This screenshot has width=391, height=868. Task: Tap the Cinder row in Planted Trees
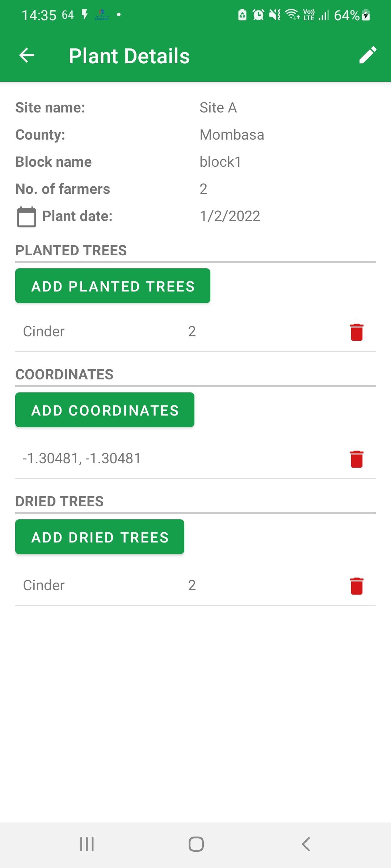click(195, 332)
